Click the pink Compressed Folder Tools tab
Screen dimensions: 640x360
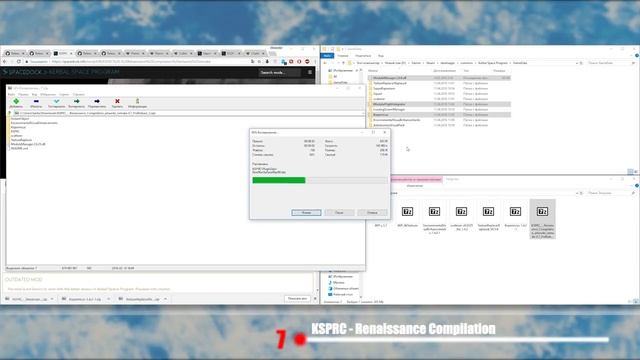[x=416, y=179]
